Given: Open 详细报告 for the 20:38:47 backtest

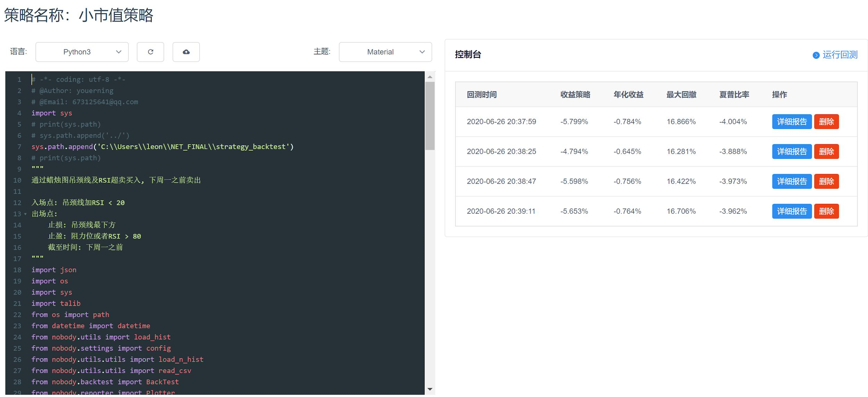Looking at the screenshot, I should [x=792, y=181].
